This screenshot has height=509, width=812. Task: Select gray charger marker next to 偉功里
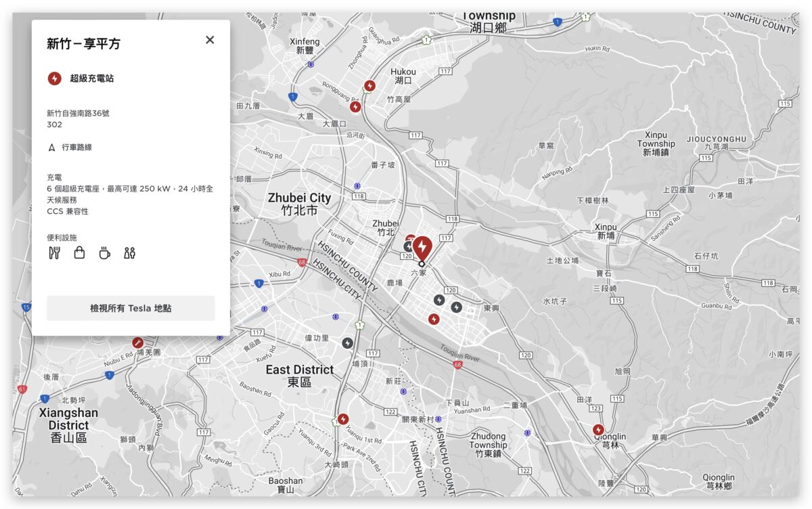click(347, 343)
